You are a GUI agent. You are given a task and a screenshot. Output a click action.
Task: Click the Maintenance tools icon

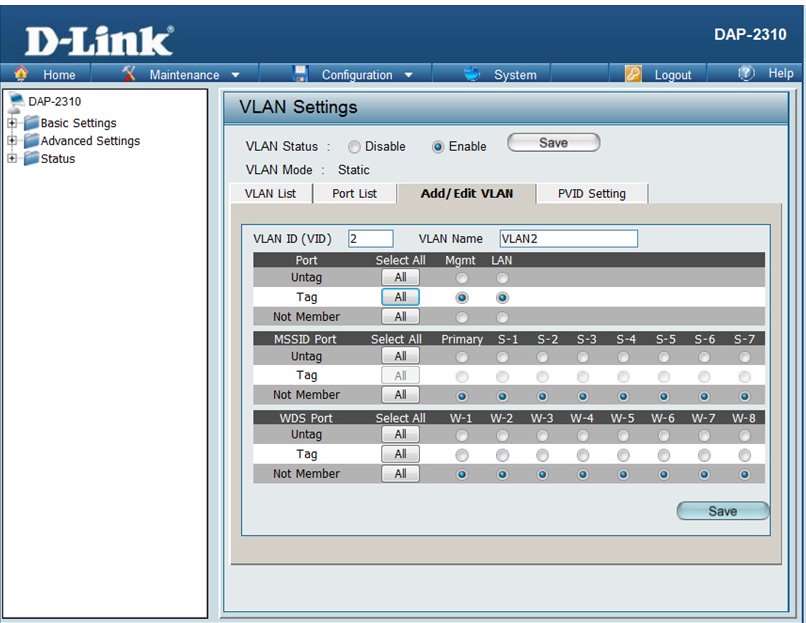point(129,74)
